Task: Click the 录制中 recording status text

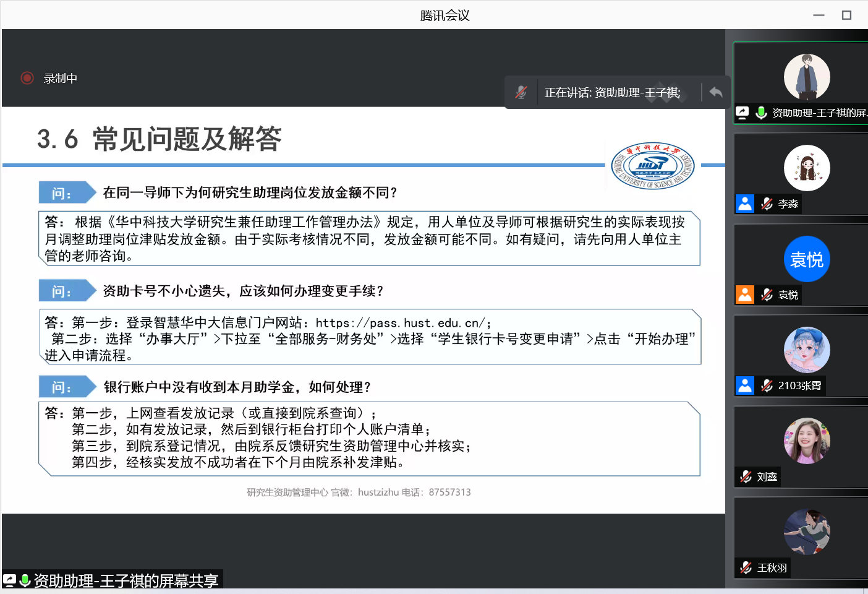Action: click(61, 79)
